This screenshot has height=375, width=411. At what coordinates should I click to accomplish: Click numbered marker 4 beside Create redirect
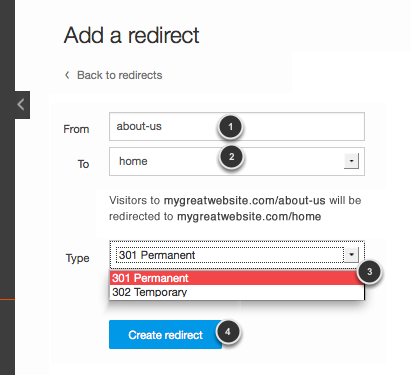[x=228, y=332]
